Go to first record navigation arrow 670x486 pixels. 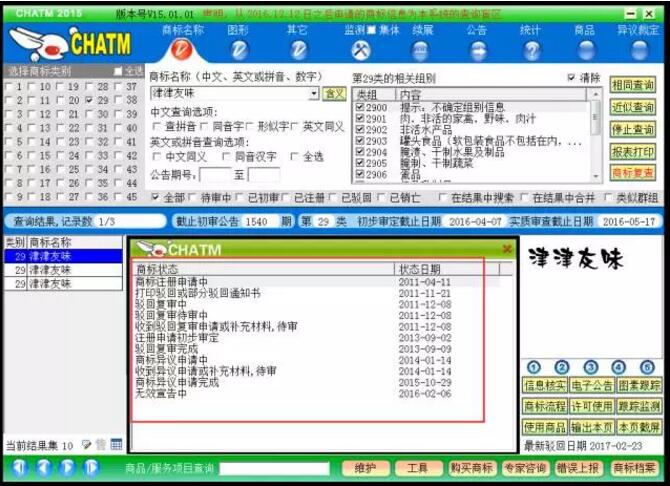click(x=20, y=467)
